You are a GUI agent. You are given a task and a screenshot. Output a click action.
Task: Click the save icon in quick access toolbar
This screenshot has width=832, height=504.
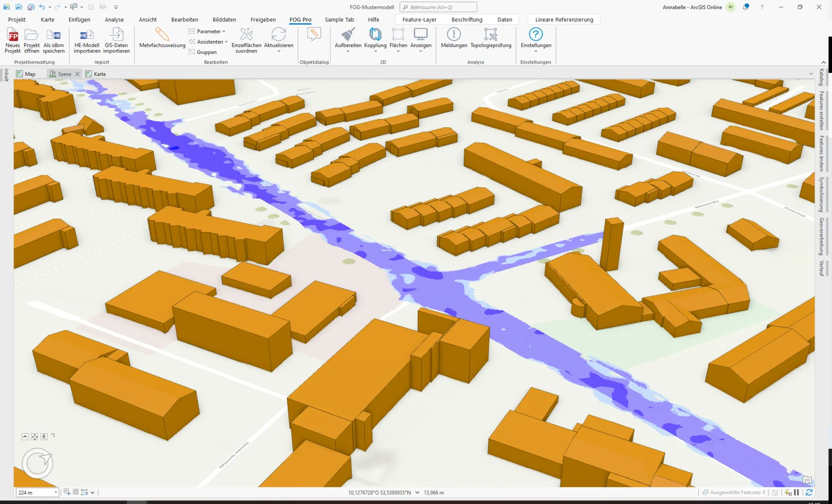coord(31,7)
